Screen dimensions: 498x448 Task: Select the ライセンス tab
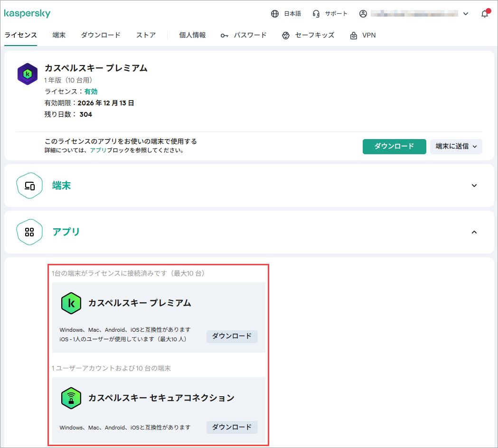pyautogui.click(x=20, y=35)
